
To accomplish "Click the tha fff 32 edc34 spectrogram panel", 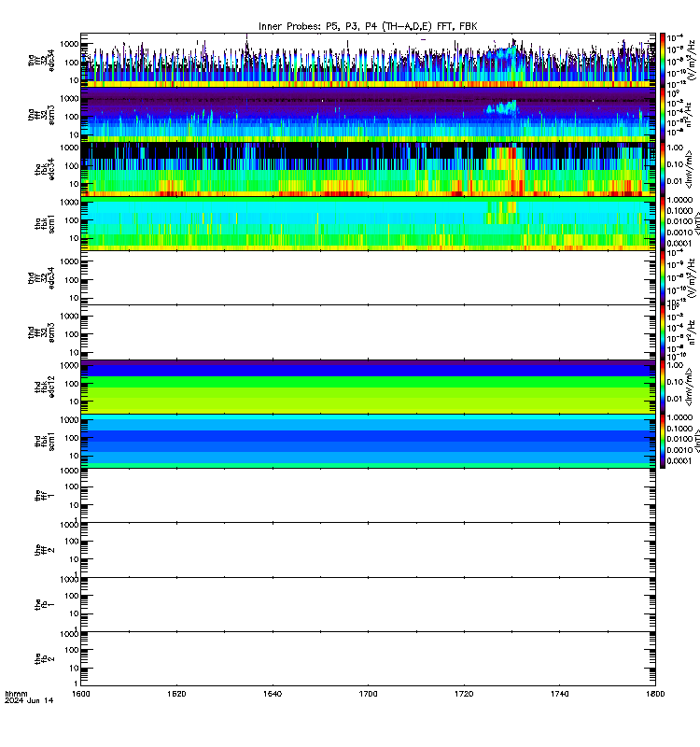I will tap(368, 60).
